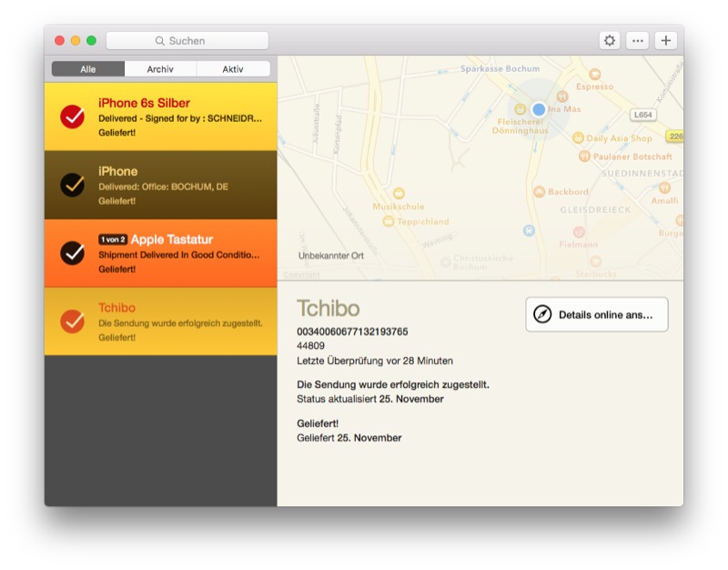Click the three-dots more options button
The image size is (728, 570).
pos(638,41)
